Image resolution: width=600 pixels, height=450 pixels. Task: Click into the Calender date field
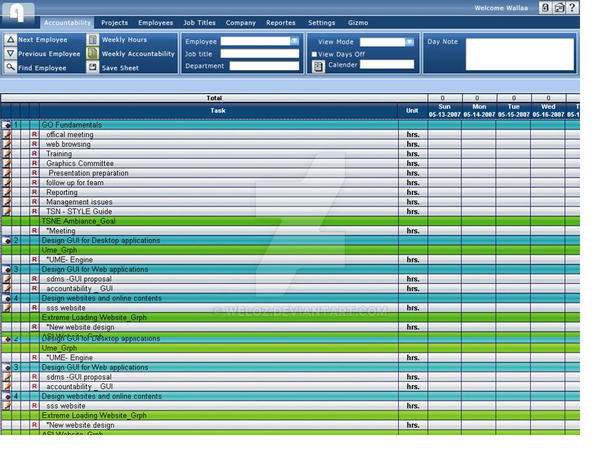(387, 64)
